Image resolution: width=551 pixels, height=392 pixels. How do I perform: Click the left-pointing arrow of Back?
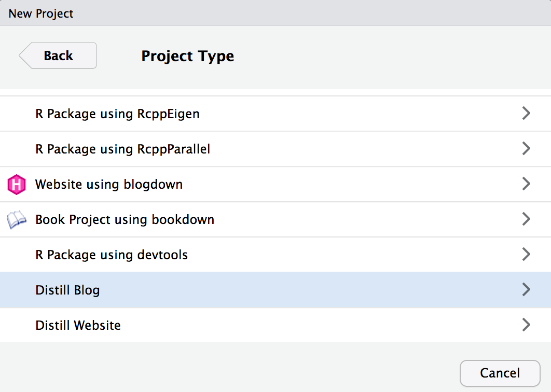[x=25, y=55]
